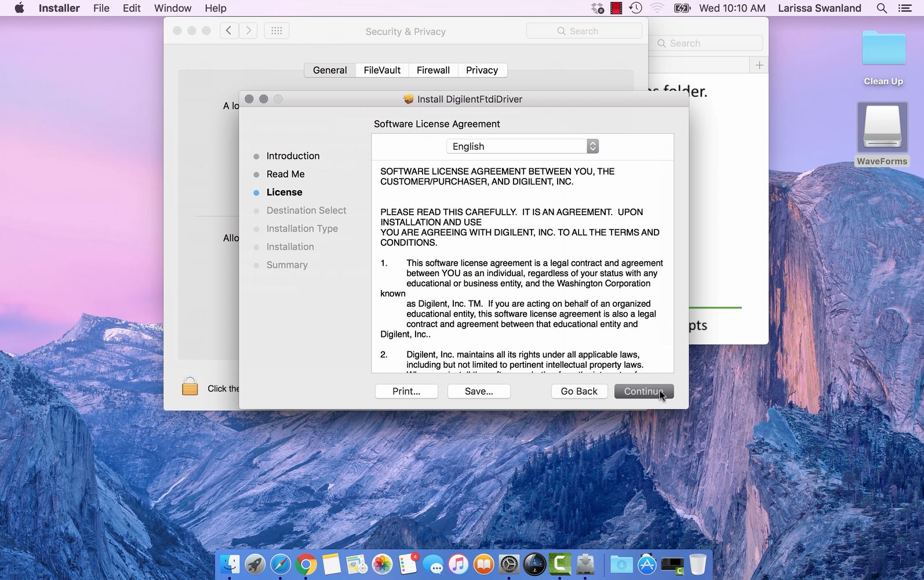Open Notification Center icon

tap(904, 8)
